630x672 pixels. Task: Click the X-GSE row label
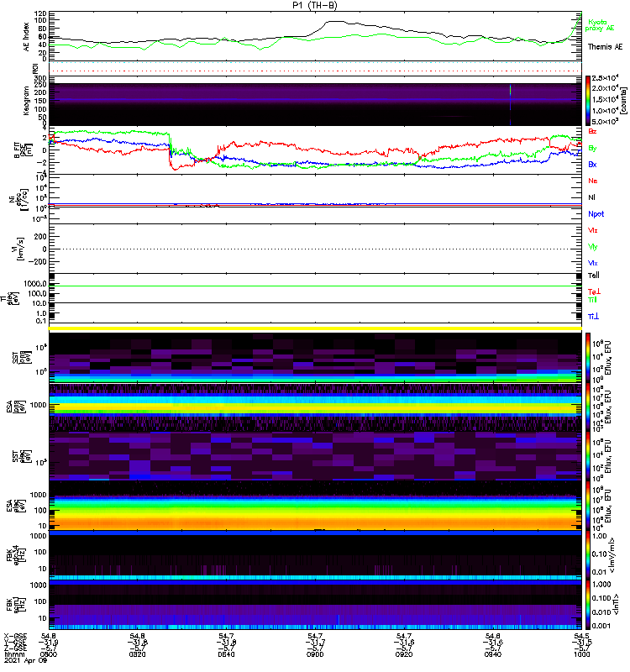pos(15,636)
